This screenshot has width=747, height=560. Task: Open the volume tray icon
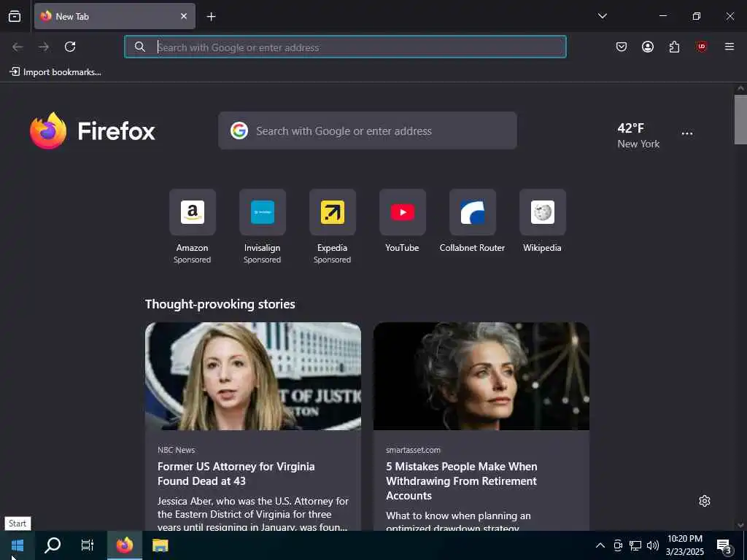(x=653, y=545)
